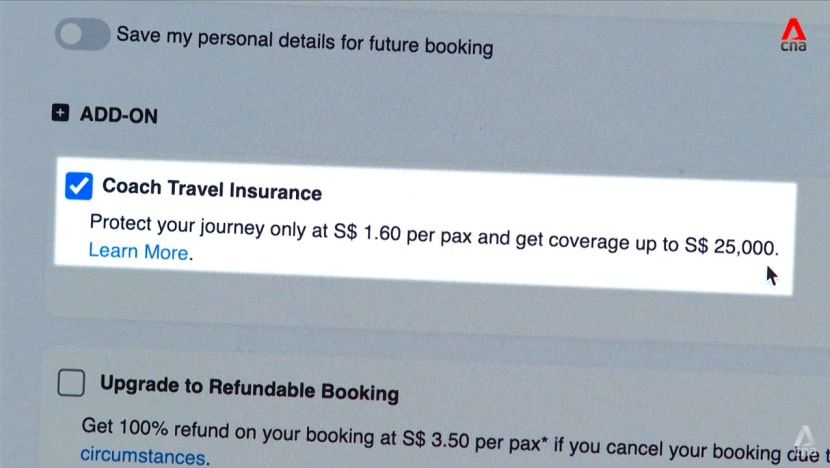Image resolution: width=830 pixels, height=468 pixels.
Task: Click the 'Save my personal details' label
Action: (x=305, y=41)
